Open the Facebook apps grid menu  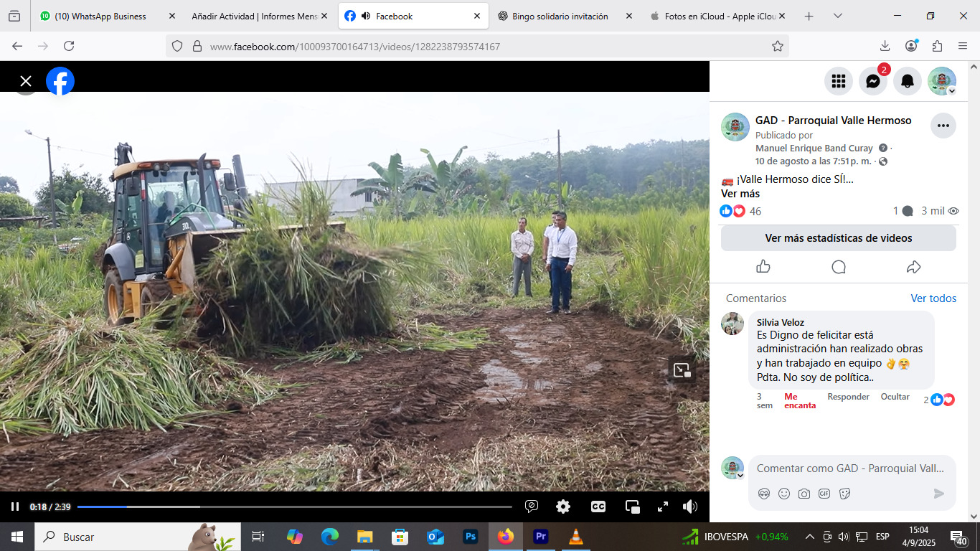pos(838,81)
